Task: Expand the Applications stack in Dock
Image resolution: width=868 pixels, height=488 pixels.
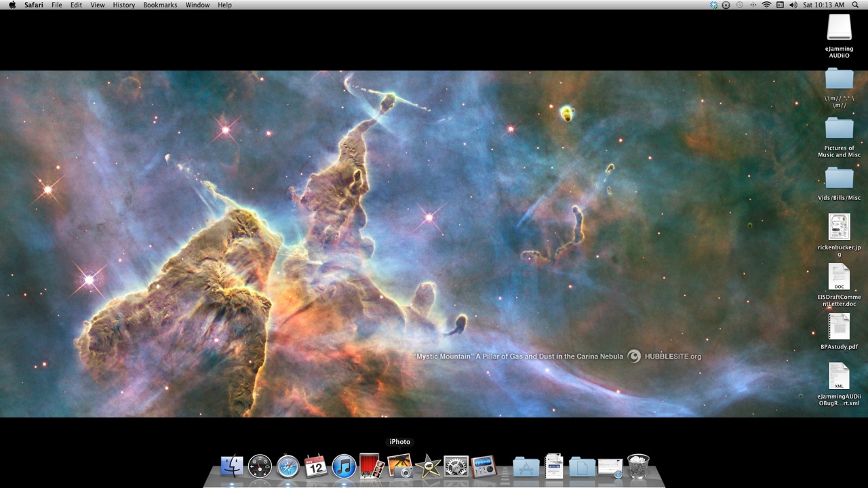Action: pyautogui.click(x=526, y=466)
